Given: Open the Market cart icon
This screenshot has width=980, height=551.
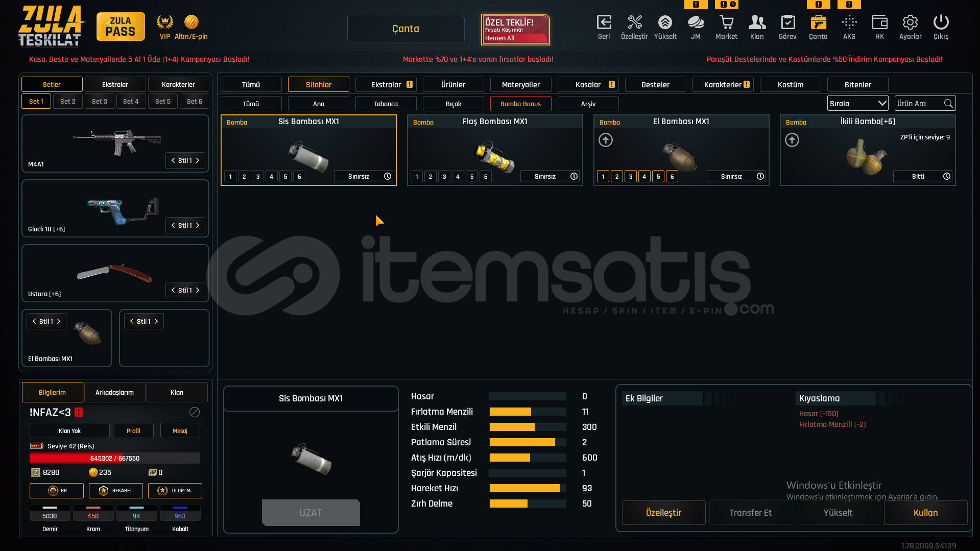Looking at the screenshot, I should tap(726, 23).
